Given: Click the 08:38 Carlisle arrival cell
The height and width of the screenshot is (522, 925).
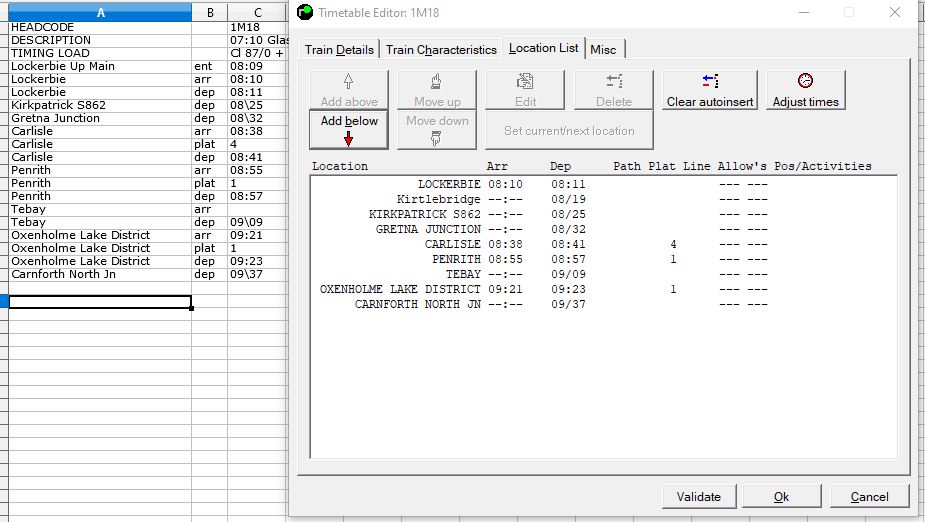Looking at the screenshot, I should pos(258,131).
